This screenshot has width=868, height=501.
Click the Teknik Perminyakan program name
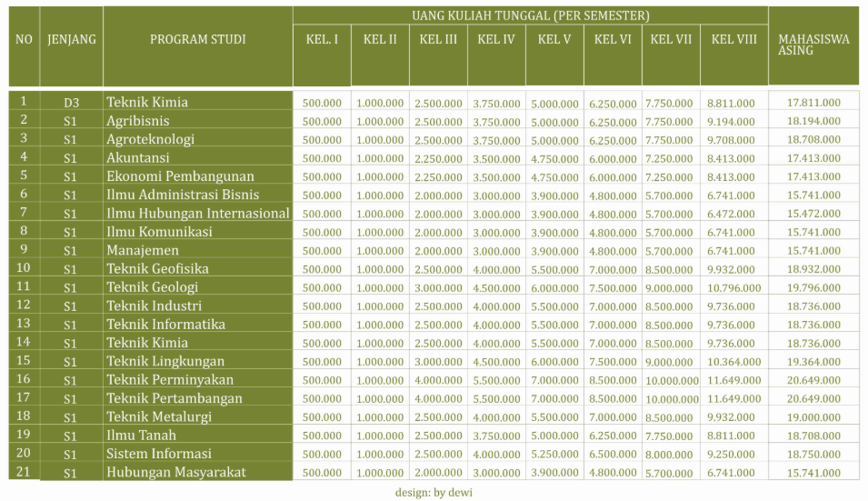(170, 380)
